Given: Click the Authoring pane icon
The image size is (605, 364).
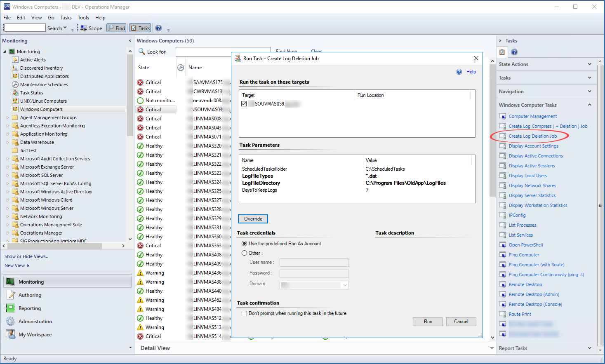Looking at the screenshot, I should (11, 295).
